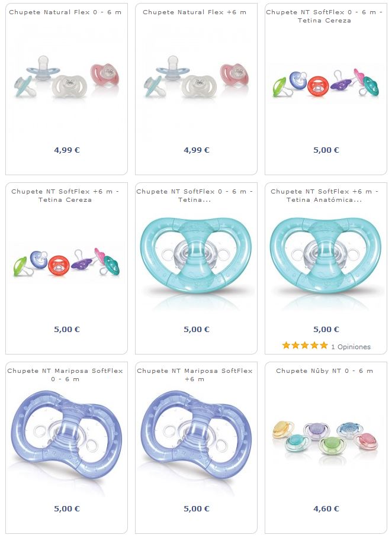
Task: Open Chupete NT SoftFlex 0 - 6 m Tetina Cereza title
Action: [x=324, y=16]
